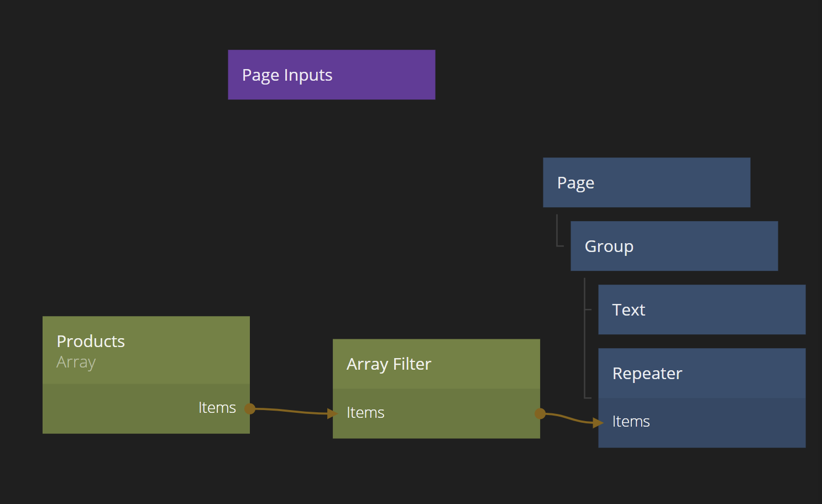Viewport: 822px width, 504px height.
Task: Click the Array Filter output connector dot
Action: pyautogui.click(x=540, y=413)
